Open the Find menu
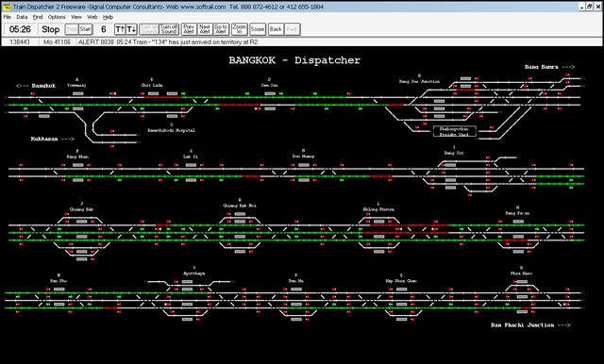Viewport: 604px width, 364px height. click(x=38, y=17)
